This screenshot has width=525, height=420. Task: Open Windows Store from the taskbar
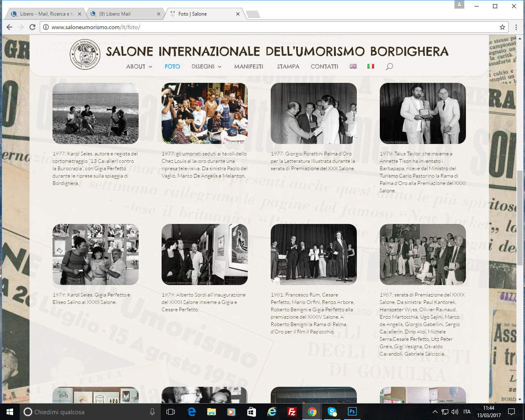pos(251,412)
